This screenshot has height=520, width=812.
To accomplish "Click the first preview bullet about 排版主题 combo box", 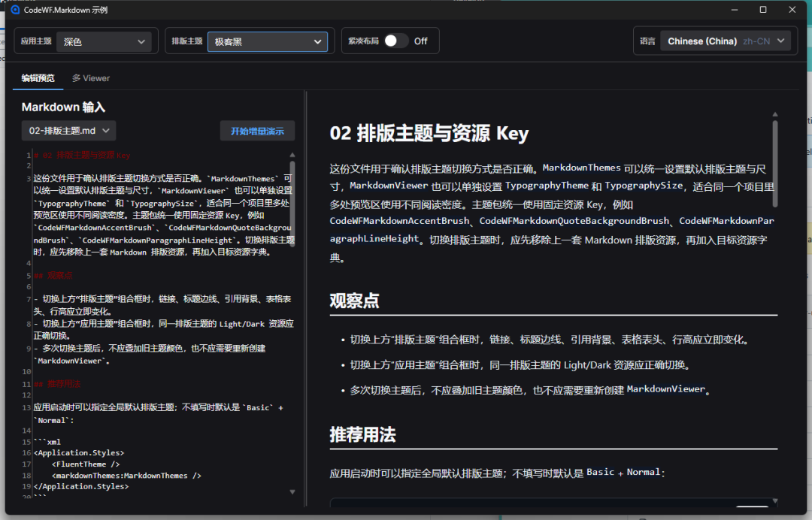I will tap(549, 340).
